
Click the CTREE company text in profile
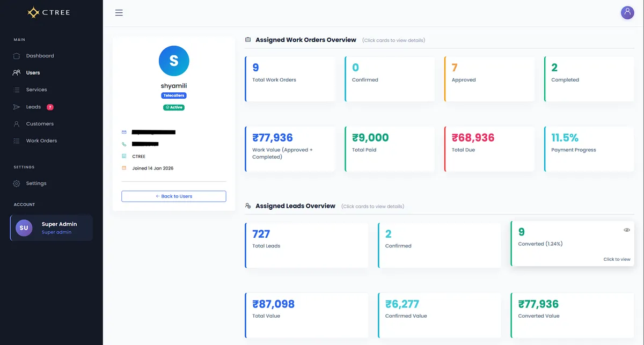coord(138,156)
